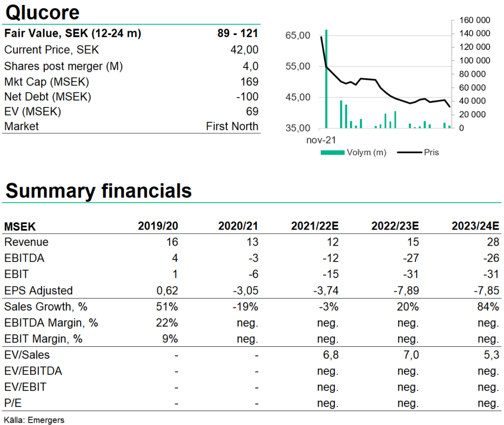Select the "EV/Sales" row label
The image size is (504, 425).
[x=27, y=355]
